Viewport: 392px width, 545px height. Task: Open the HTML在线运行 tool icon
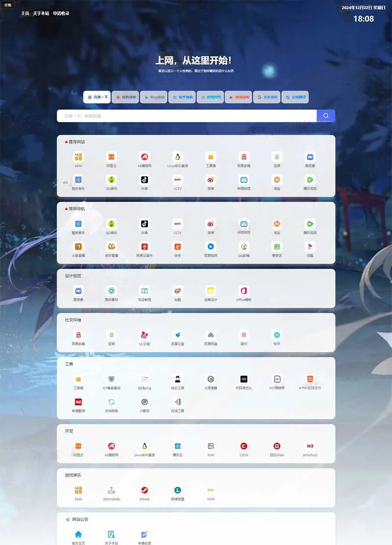[311, 380]
